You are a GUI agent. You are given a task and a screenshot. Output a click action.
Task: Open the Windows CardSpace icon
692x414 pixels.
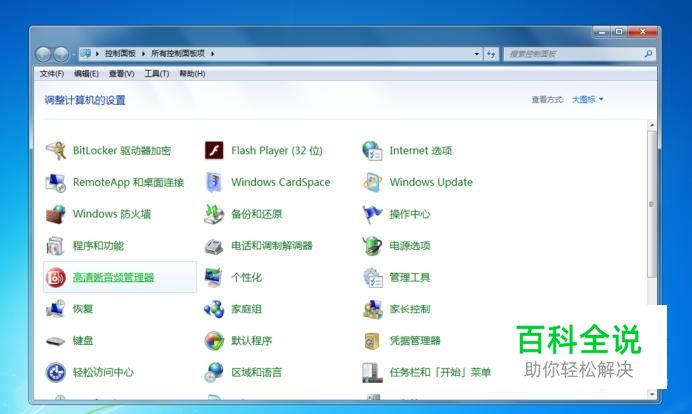point(214,182)
